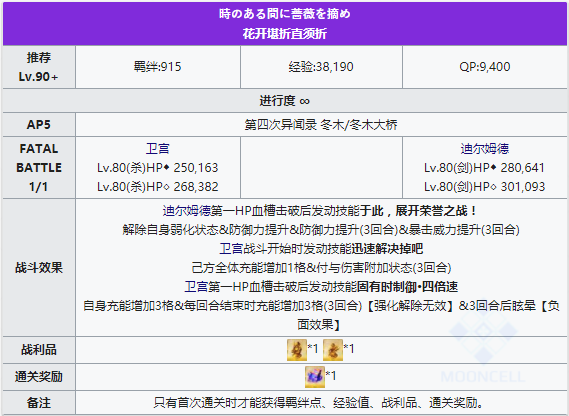Select the line 己方全体充能增加1格&付与伤害附加状态(3回合)

(x=321, y=268)
